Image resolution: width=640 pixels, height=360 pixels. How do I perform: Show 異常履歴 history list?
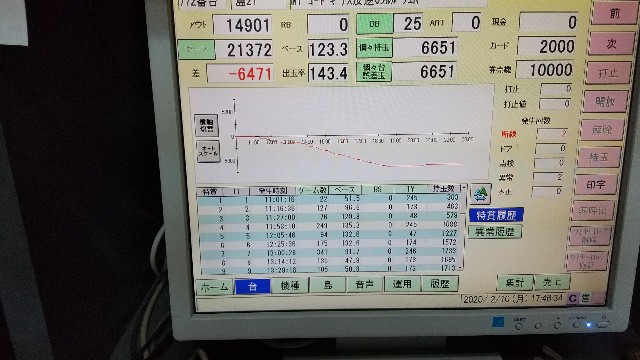pos(494,232)
